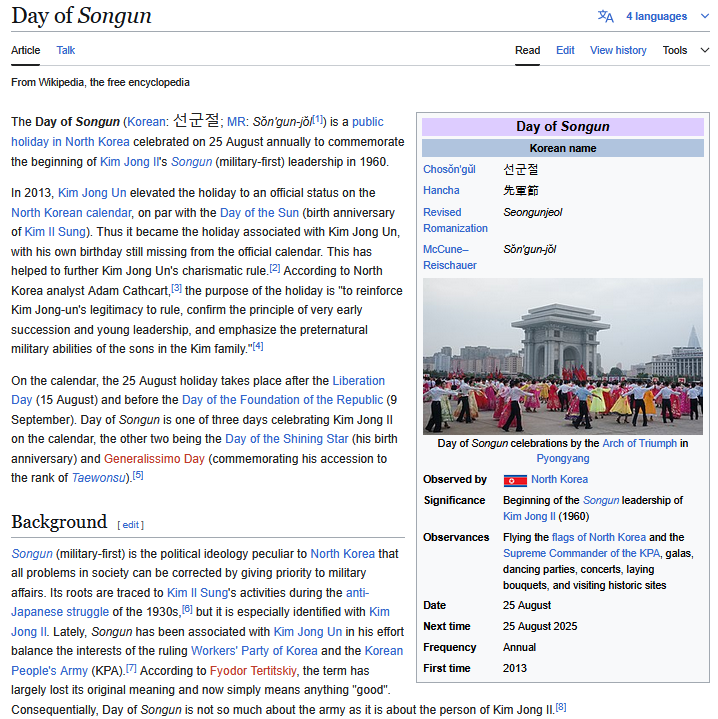718x719 pixels.
Task: Open Hancha link in infobox
Action: pyautogui.click(x=441, y=190)
